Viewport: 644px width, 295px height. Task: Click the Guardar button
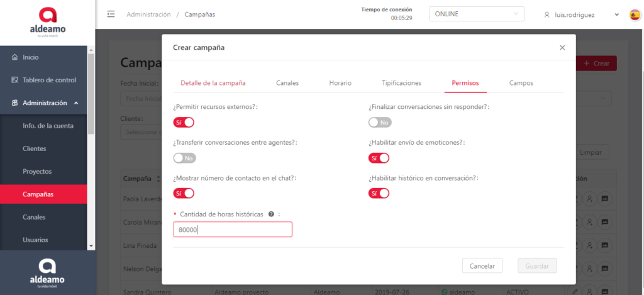coord(536,266)
